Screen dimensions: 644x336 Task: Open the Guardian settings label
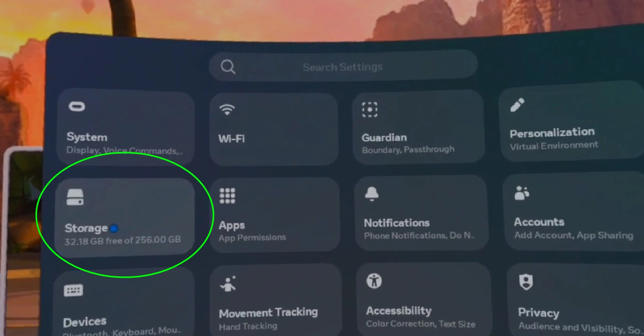pos(384,138)
